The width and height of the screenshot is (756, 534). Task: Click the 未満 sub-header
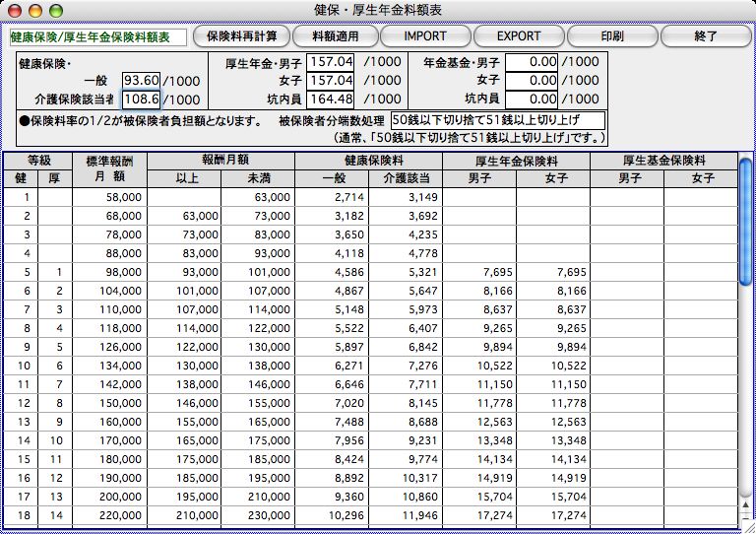click(x=259, y=178)
